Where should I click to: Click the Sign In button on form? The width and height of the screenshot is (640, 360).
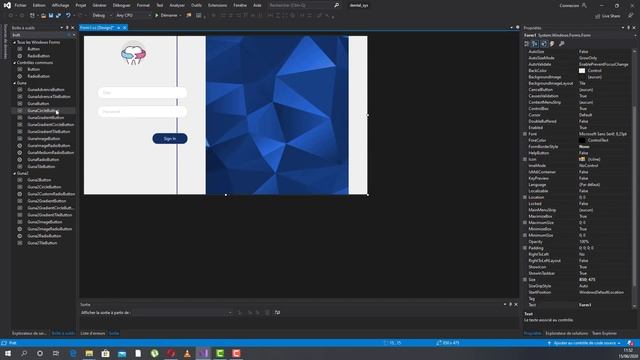point(170,139)
